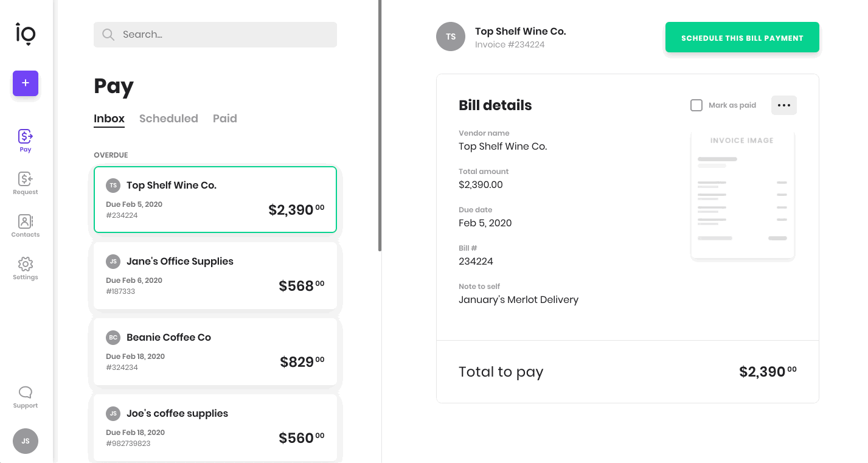Switch to the Paid tab
This screenshot has height=463, width=868.
tap(225, 119)
